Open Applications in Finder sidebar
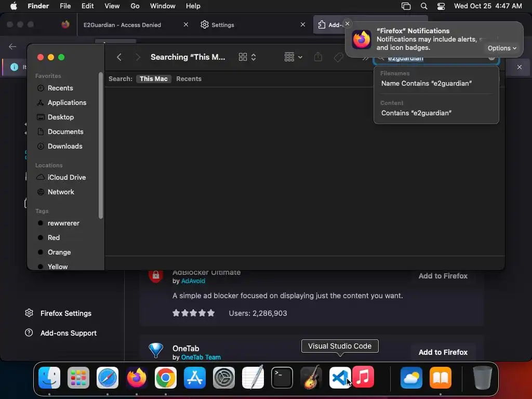The image size is (532, 399). tap(67, 102)
